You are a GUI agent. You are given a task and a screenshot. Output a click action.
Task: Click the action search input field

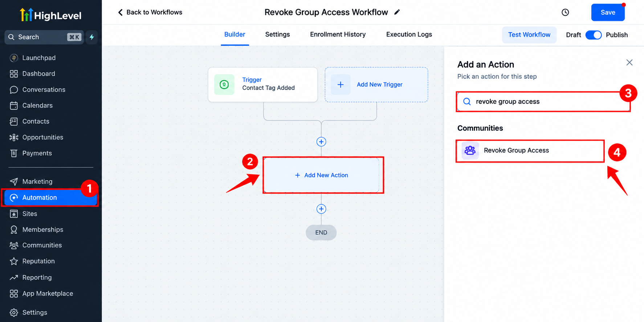[543, 102]
